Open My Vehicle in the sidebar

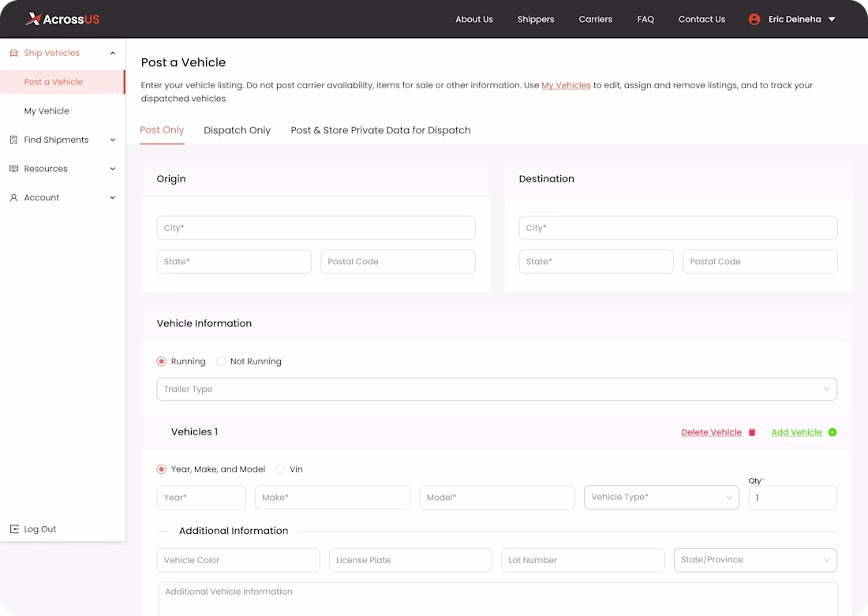(47, 111)
